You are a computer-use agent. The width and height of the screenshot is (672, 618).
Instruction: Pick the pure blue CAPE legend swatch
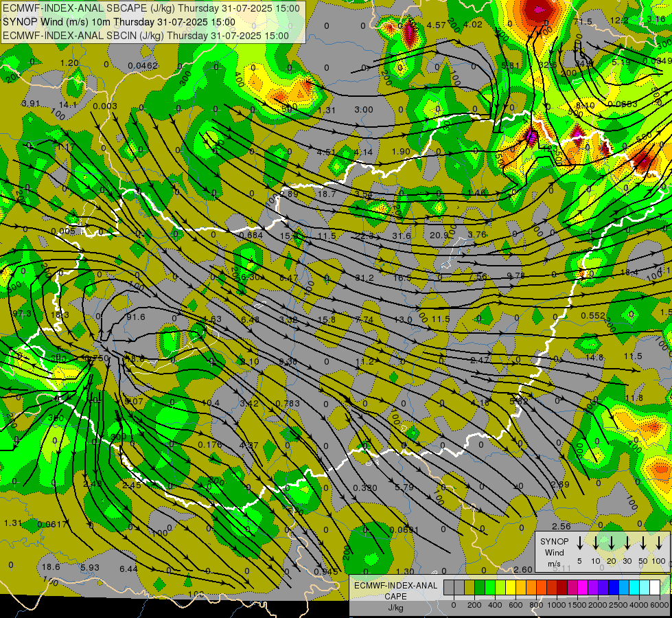pos(613,588)
